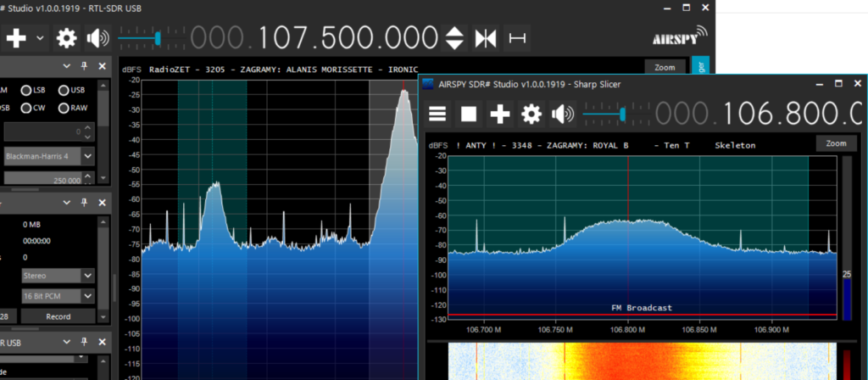Open the blue vertical side tab in main window
This screenshot has width=868, height=380.
click(x=700, y=65)
